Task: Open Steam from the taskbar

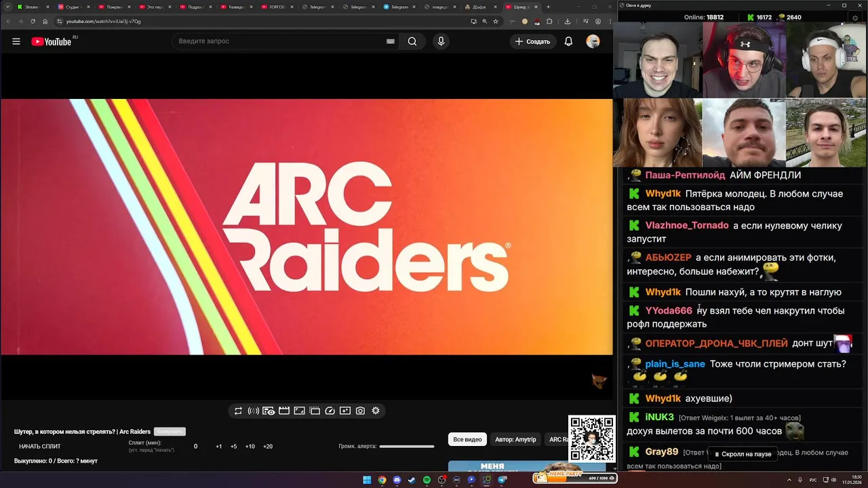Action: point(412,480)
